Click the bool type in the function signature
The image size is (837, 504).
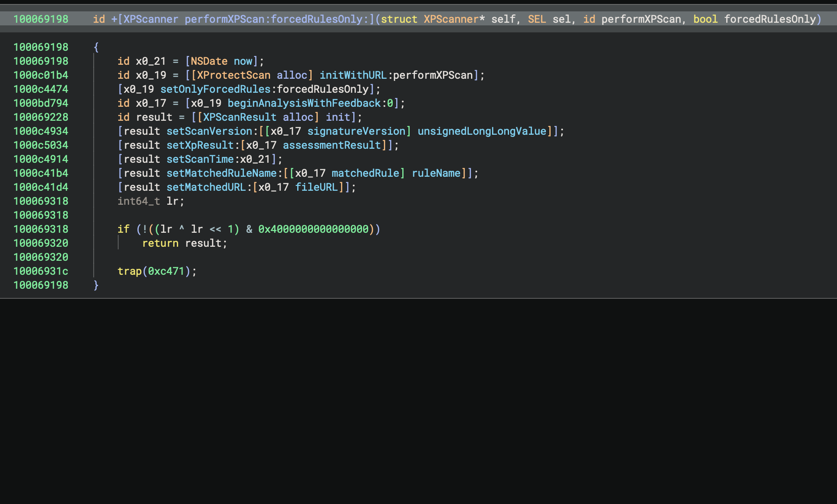point(705,19)
